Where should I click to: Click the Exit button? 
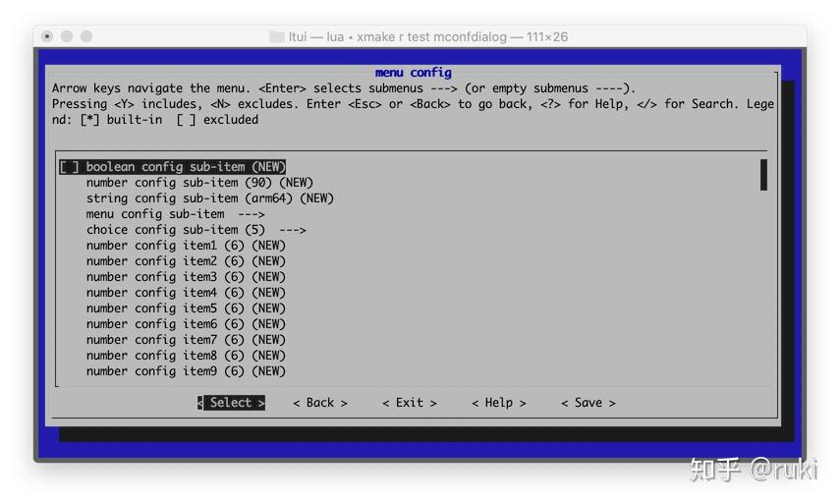pos(410,403)
